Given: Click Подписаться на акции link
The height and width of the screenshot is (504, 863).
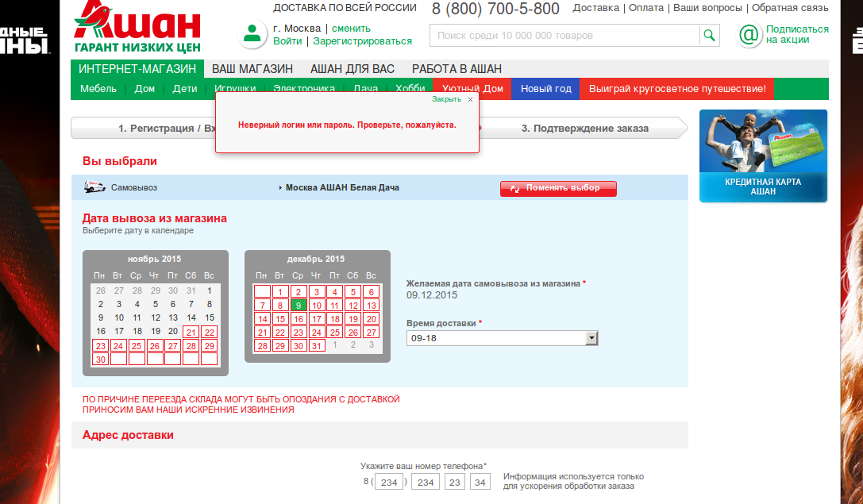Looking at the screenshot, I should point(797,34).
